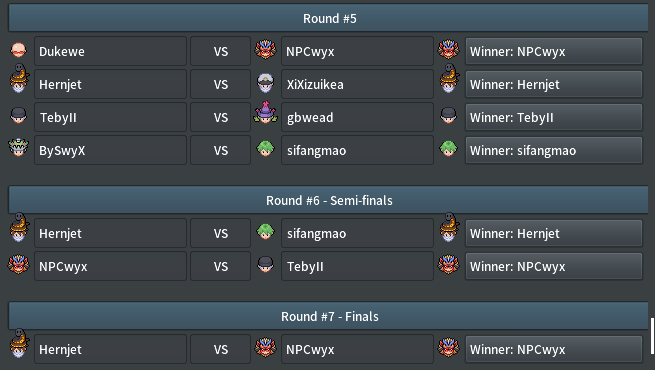Click gbwead's purple witch-hat avatar icon

tap(265, 112)
